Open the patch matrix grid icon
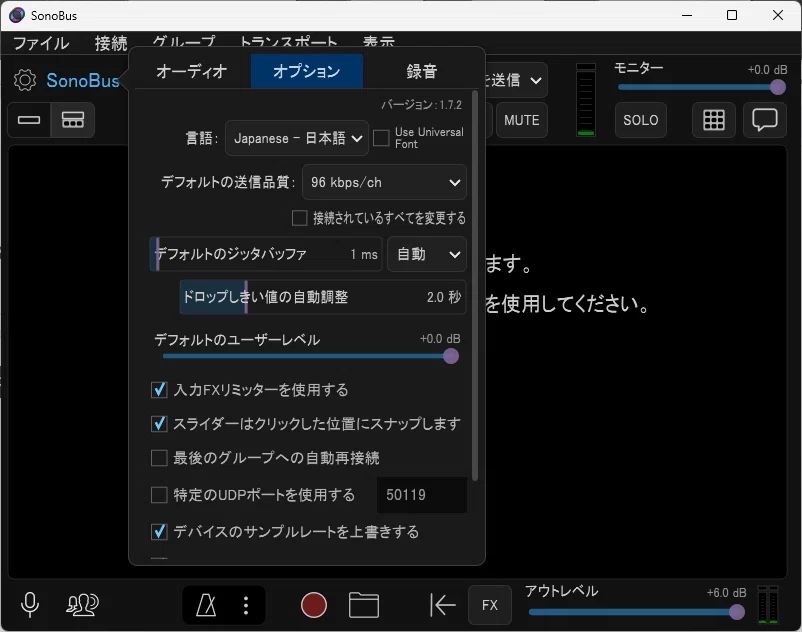Viewport: 802px width, 632px height. pos(714,120)
